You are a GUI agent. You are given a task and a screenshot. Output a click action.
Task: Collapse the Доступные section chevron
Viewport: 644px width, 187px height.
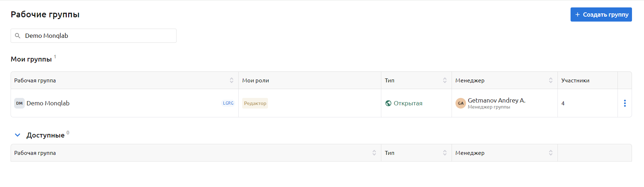[x=18, y=135]
